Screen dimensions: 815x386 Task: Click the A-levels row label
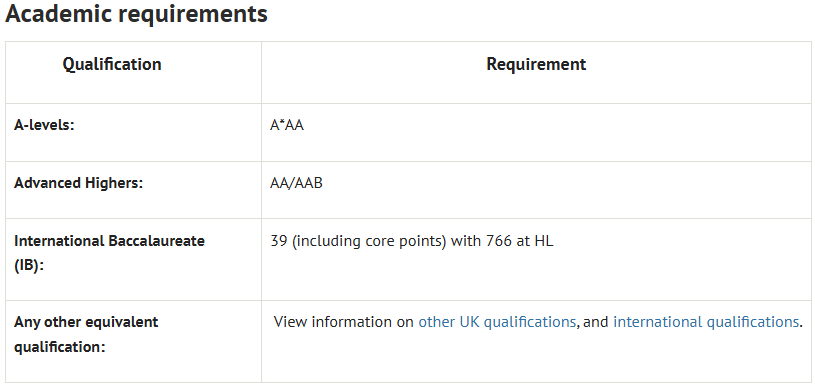(x=44, y=125)
